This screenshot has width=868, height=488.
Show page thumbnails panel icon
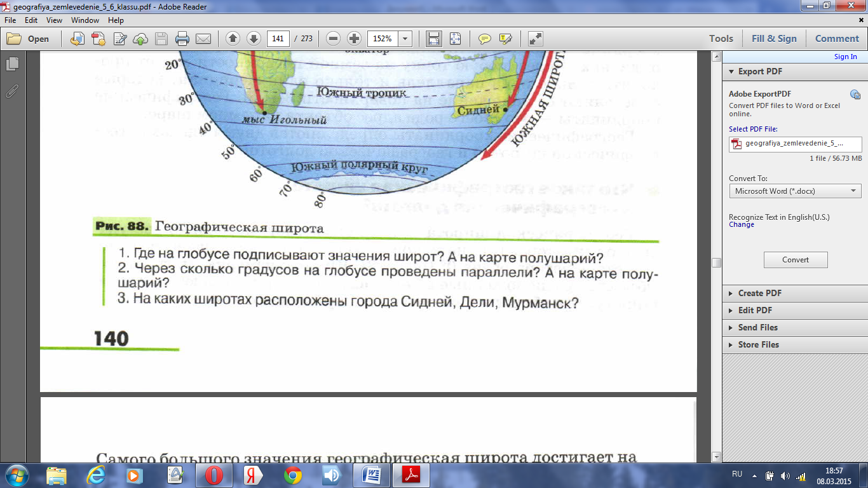pyautogui.click(x=11, y=64)
